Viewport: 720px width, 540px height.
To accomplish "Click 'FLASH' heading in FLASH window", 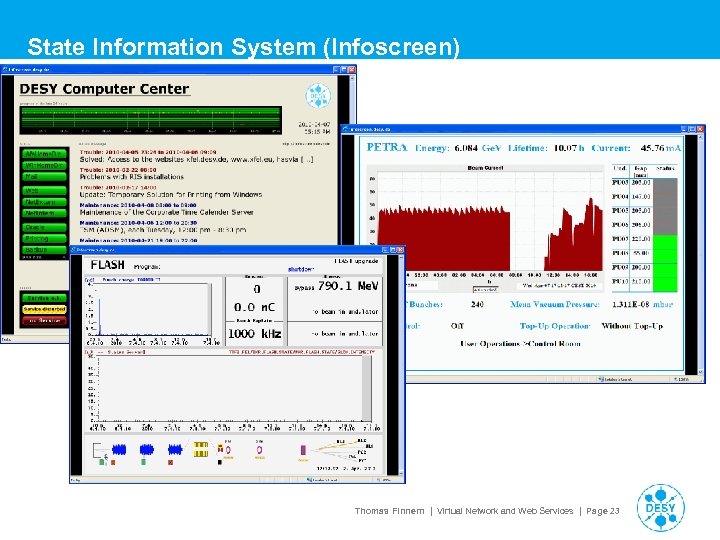I will click(x=107, y=265).
